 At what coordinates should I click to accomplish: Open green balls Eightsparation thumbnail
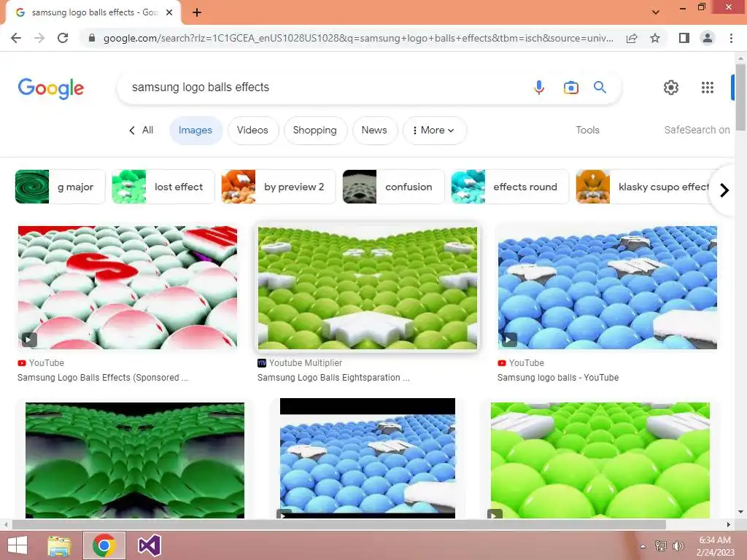coord(368,287)
